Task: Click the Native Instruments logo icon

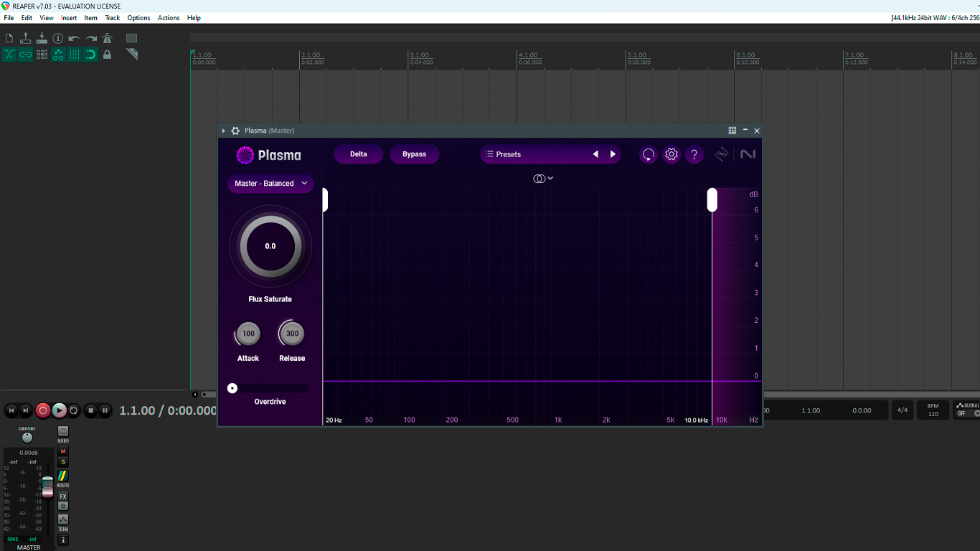Action: click(748, 154)
